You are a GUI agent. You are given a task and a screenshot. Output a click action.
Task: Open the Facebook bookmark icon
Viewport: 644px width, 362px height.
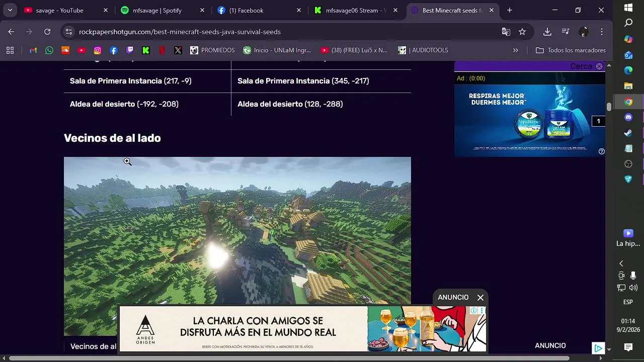[114, 50]
